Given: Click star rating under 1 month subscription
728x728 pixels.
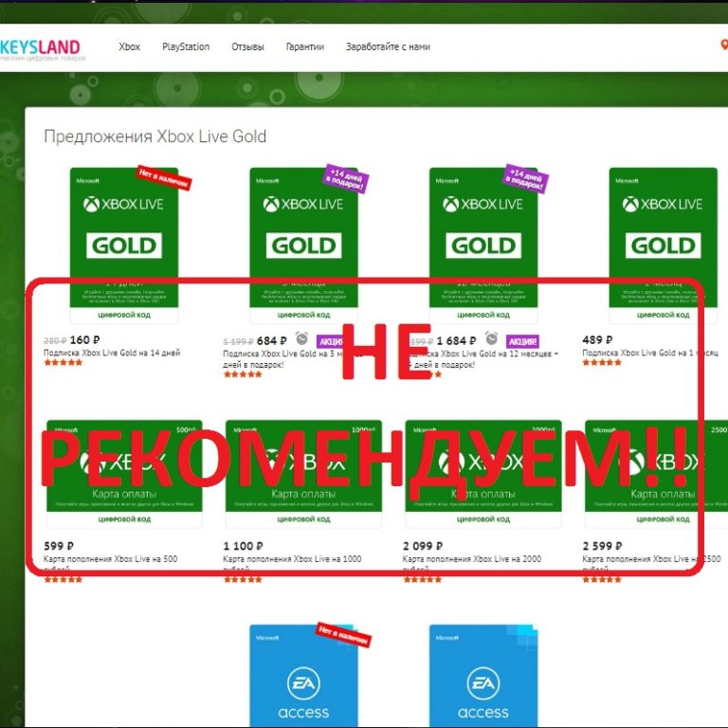Looking at the screenshot, I should 602,363.
